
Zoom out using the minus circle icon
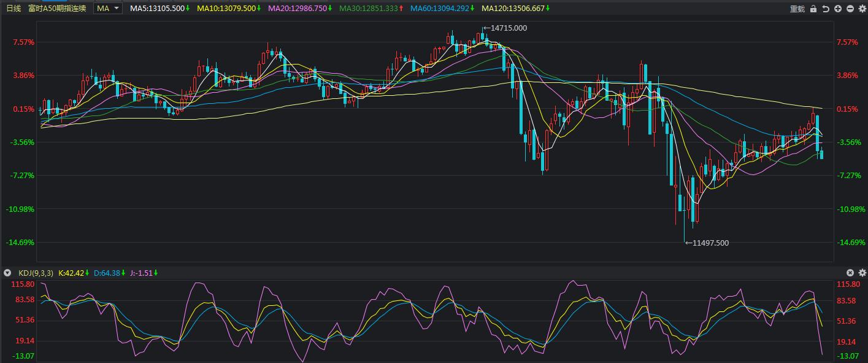850,9
